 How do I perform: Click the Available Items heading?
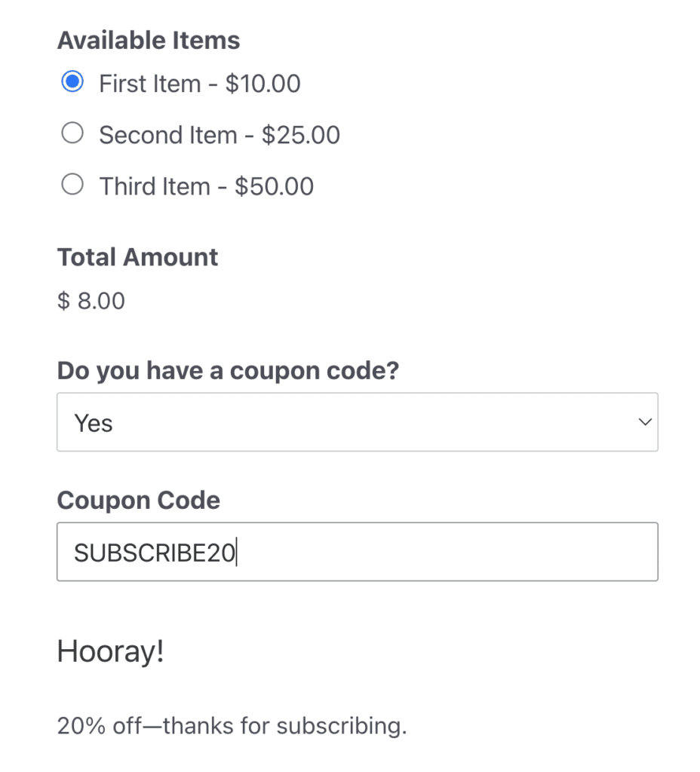pos(148,40)
